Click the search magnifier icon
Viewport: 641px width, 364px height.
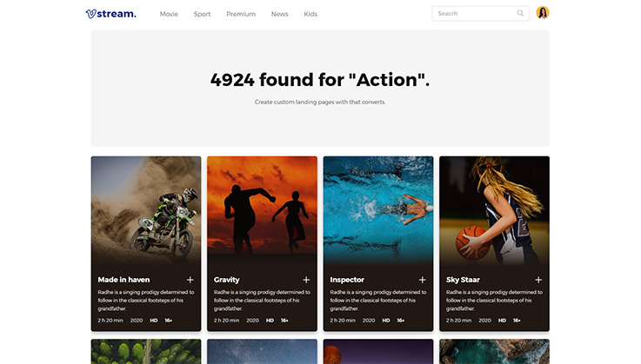[x=520, y=13]
